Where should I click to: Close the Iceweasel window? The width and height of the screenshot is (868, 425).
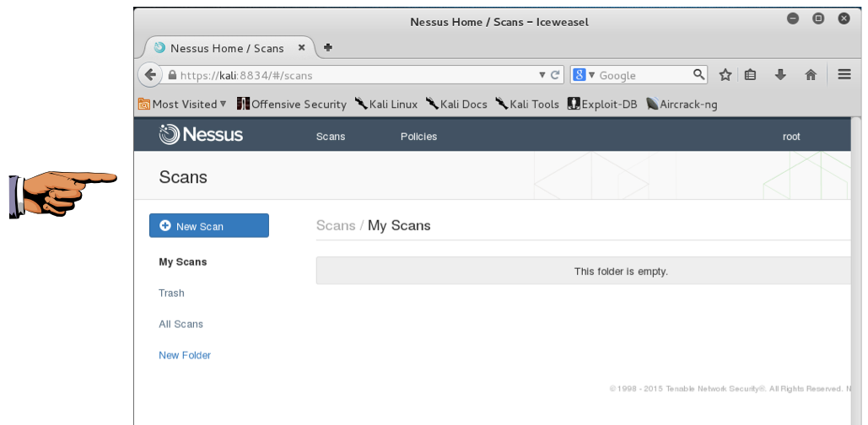[x=844, y=19]
